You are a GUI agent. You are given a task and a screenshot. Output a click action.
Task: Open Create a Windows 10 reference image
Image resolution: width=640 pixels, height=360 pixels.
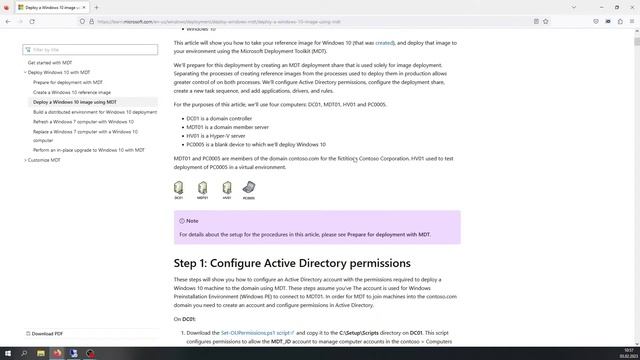(72, 92)
